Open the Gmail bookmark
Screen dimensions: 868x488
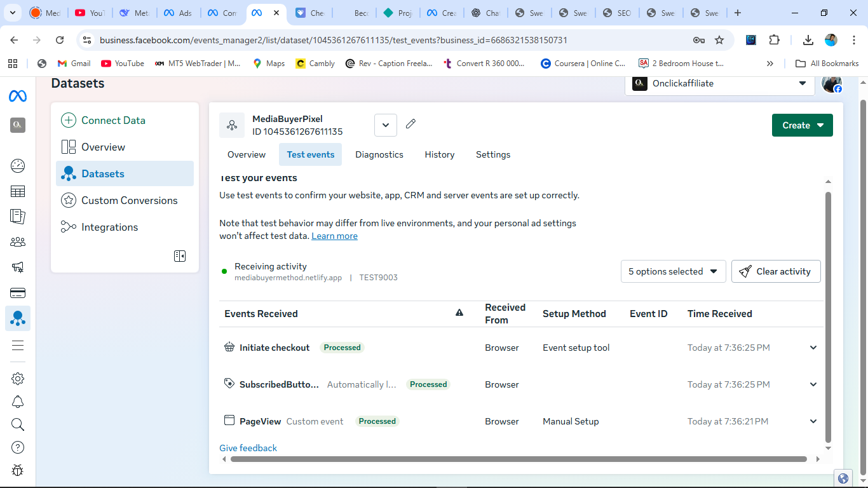pos(74,64)
